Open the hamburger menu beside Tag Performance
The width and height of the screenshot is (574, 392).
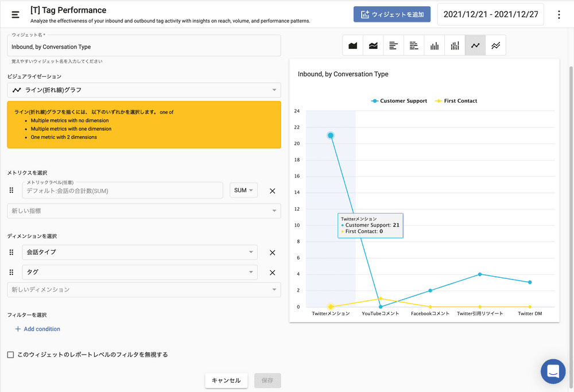tap(15, 14)
